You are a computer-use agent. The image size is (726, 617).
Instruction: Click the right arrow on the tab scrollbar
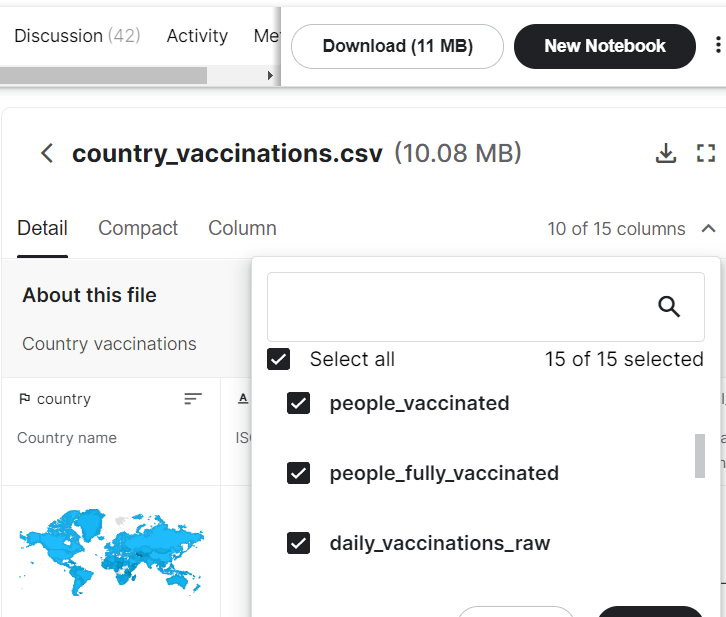270,76
